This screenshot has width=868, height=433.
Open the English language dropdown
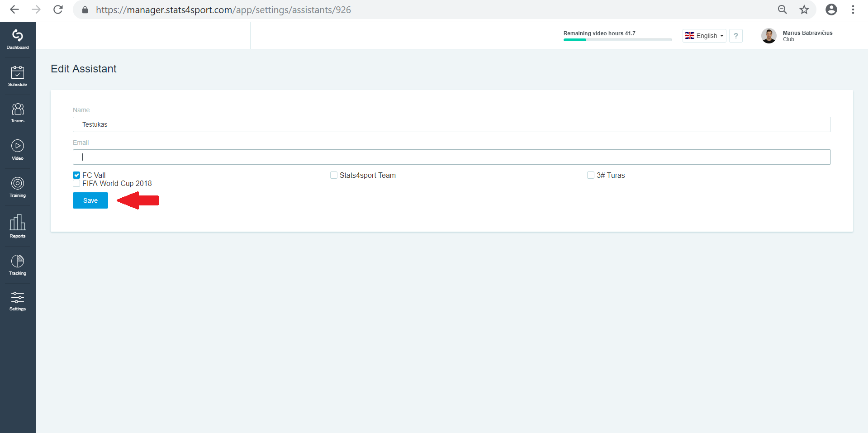(704, 36)
